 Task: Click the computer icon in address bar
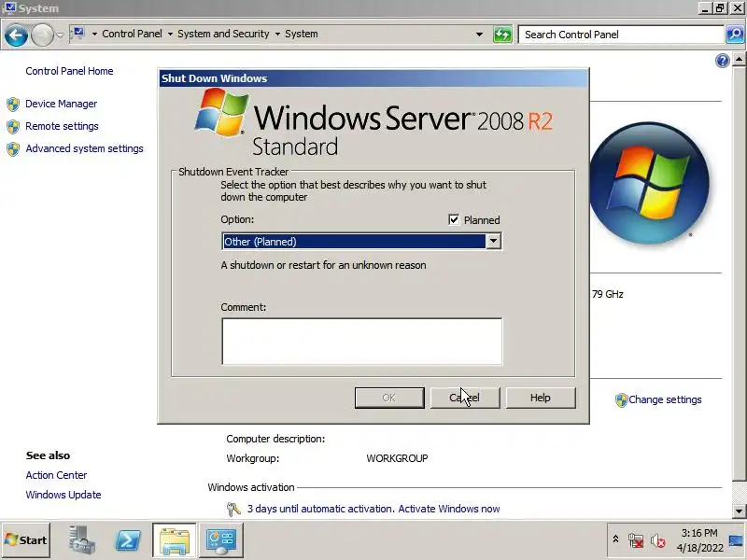[78, 34]
